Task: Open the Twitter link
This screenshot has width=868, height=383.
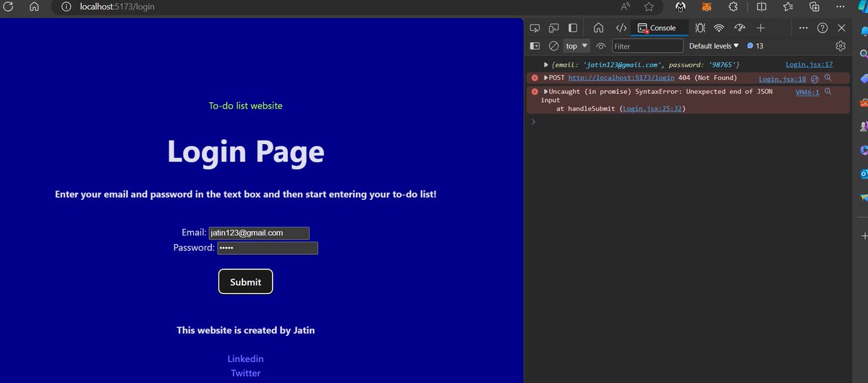Action: point(246,374)
